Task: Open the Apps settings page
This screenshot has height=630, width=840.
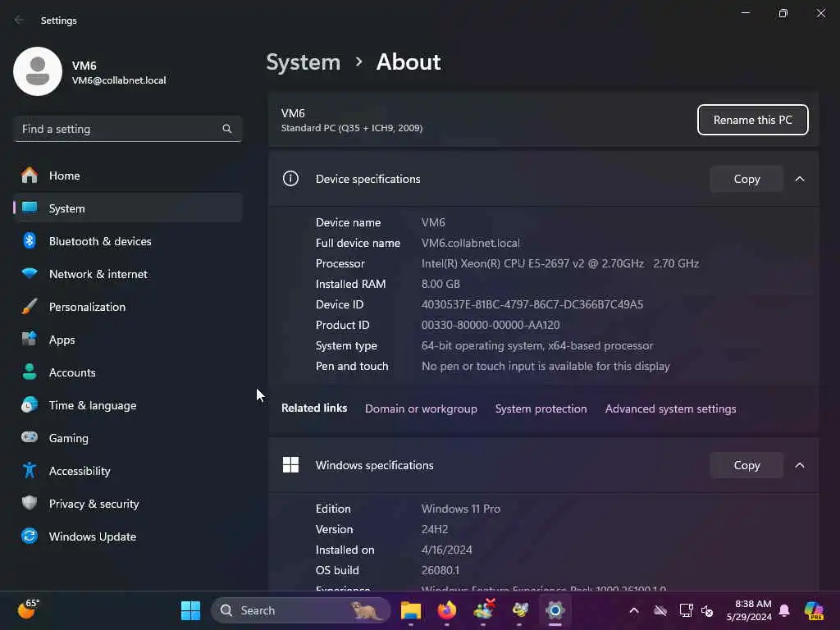Action: [127, 340]
